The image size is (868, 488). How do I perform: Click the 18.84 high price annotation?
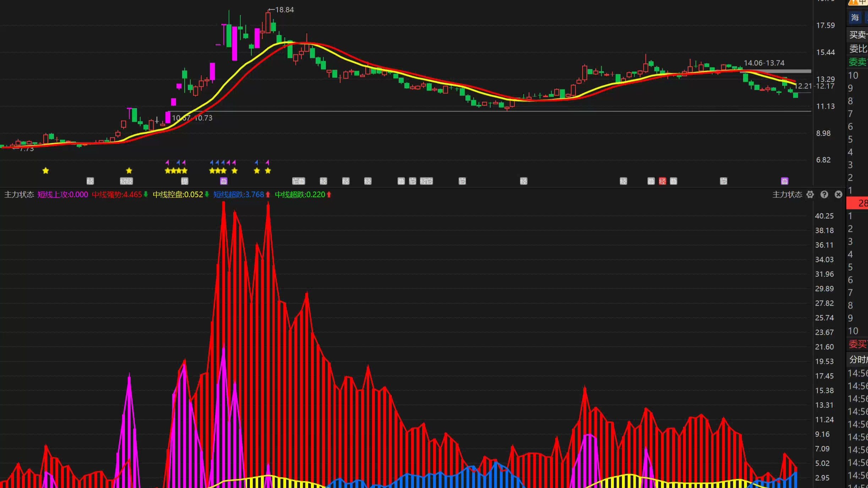click(284, 10)
